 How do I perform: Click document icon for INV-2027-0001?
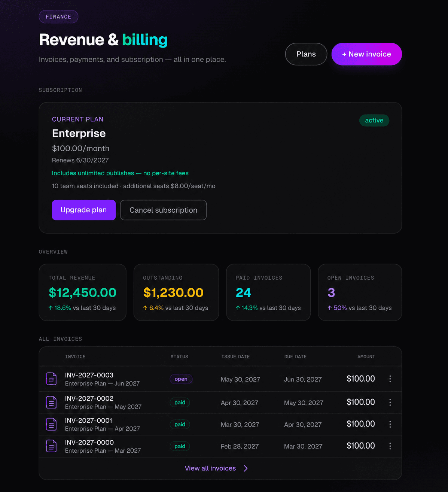point(51,424)
